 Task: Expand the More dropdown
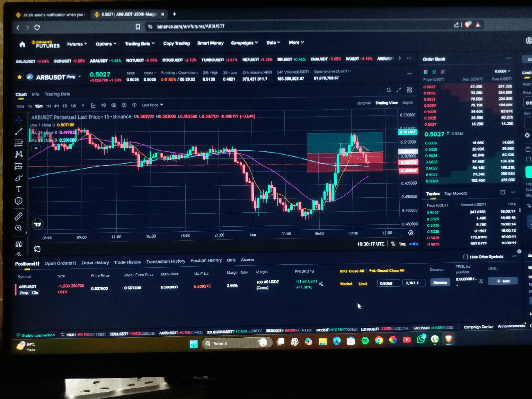pos(296,42)
